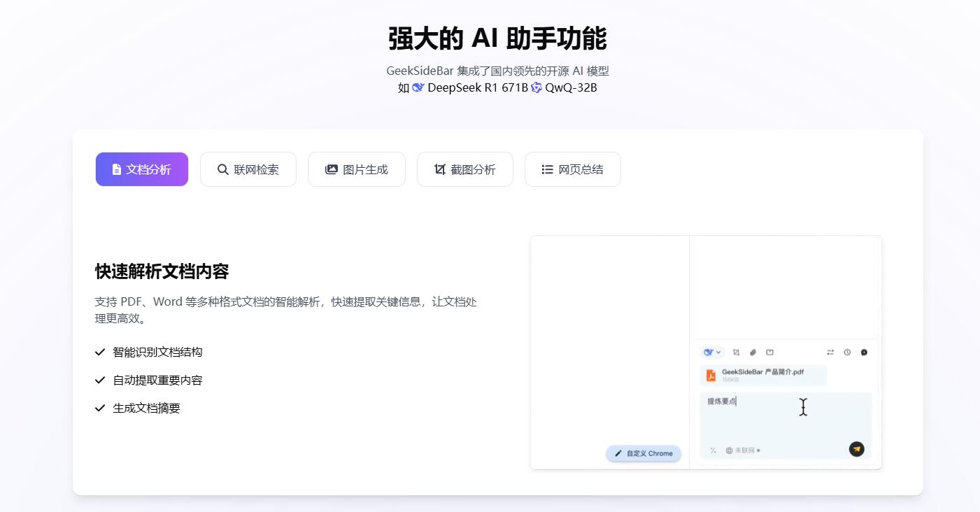The height and width of the screenshot is (512, 980).
Task: Click the pencil icon on 自定义 Chrome
Action: (x=618, y=453)
